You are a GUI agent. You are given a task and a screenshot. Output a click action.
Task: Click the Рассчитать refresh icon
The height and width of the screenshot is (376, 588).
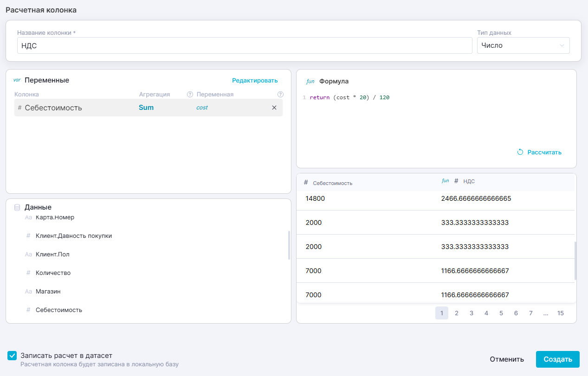[520, 152]
